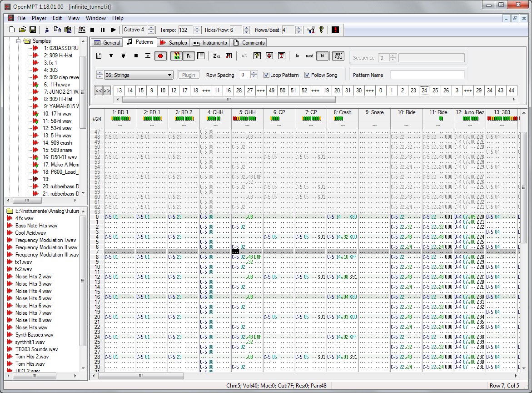Click the new pattern icon in pattern toolbar

[x=99, y=56]
